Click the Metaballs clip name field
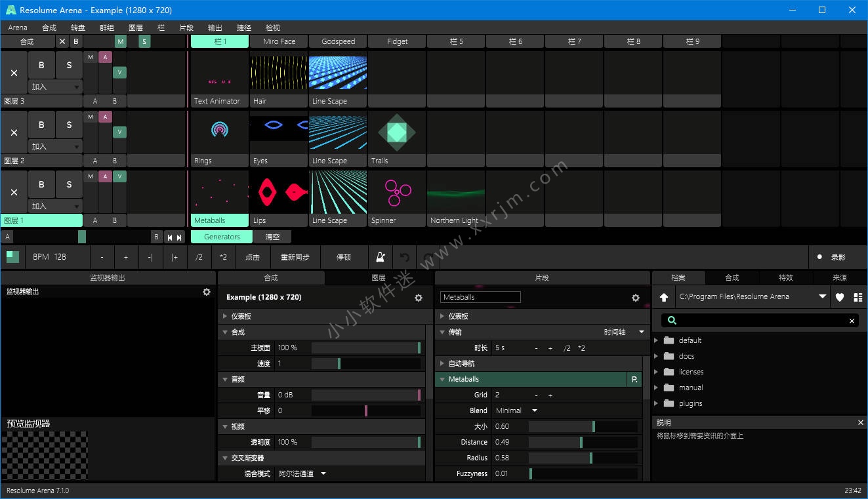The image size is (868, 499). point(480,297)
